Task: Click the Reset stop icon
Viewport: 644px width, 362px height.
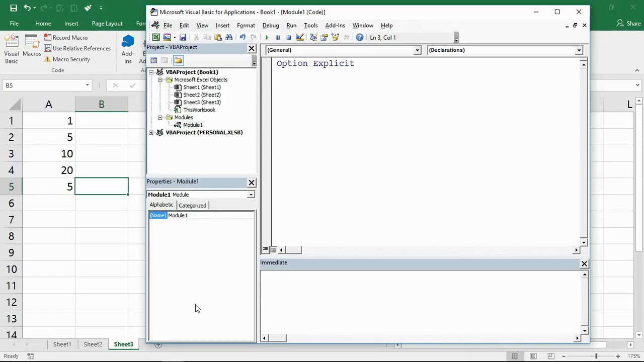Action: pyautogui.click(x=289, y=37)
